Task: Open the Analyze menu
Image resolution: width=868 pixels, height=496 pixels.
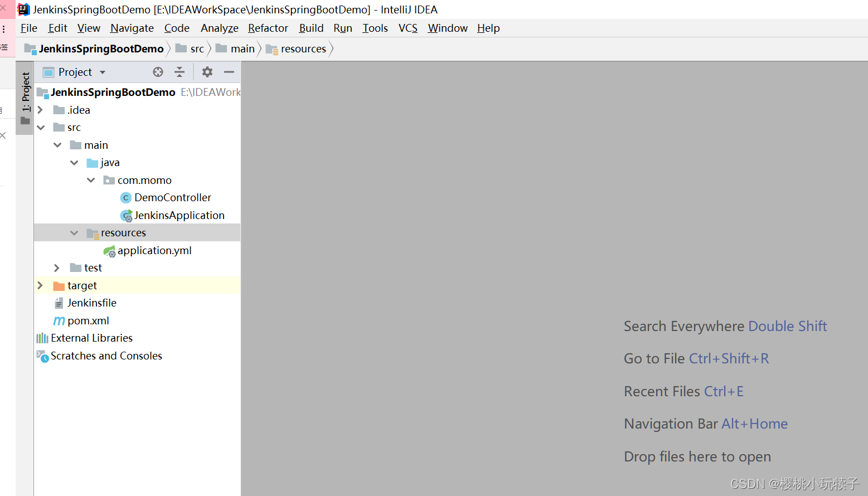Action: [220, 28]
